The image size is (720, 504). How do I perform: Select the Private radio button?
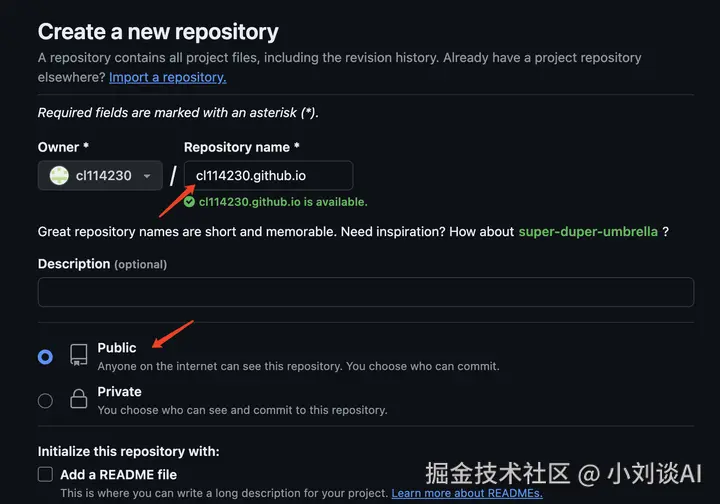pos(45,401)
